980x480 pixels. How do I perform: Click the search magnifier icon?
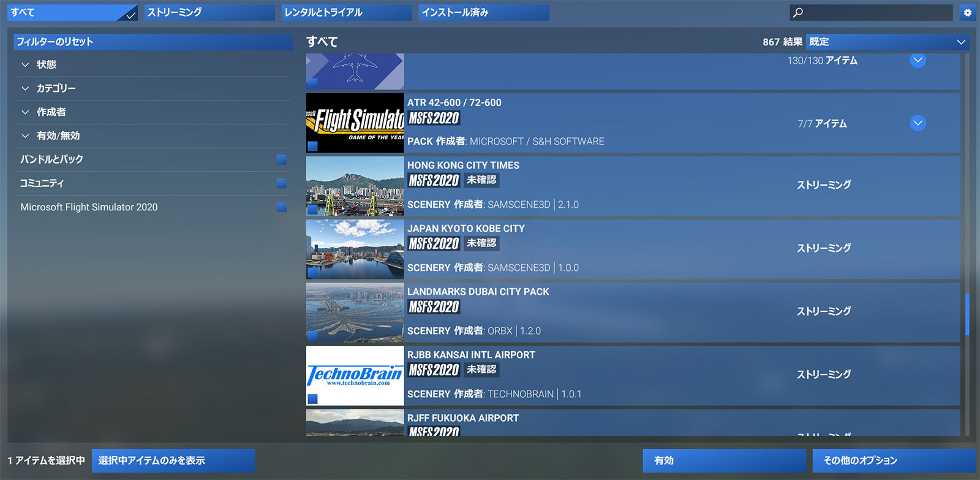(x=797, y=12)
